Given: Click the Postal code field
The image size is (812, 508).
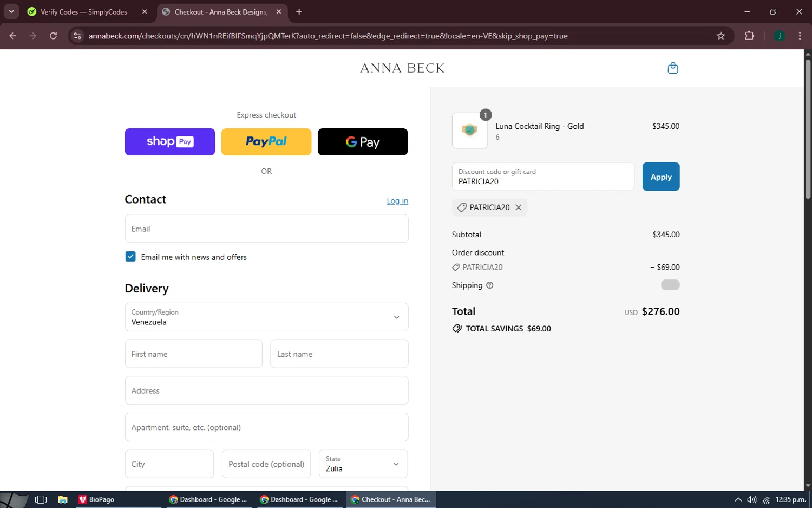Looking at the screenshot, I should 266,464.
